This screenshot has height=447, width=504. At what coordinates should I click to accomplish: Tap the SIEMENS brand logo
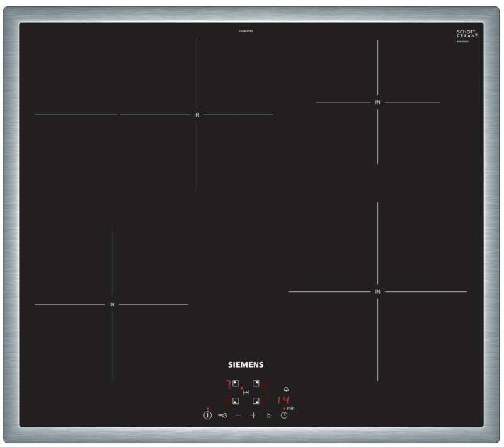(246, 364)
